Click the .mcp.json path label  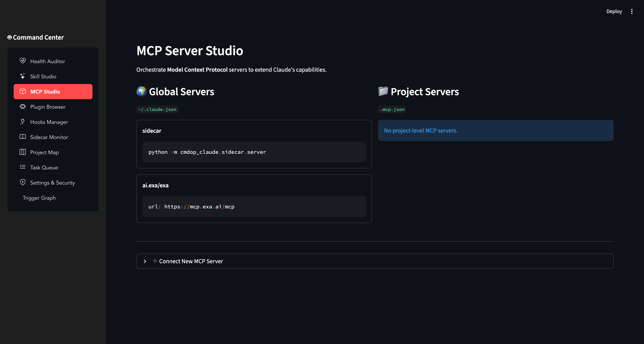click(392, 109)
